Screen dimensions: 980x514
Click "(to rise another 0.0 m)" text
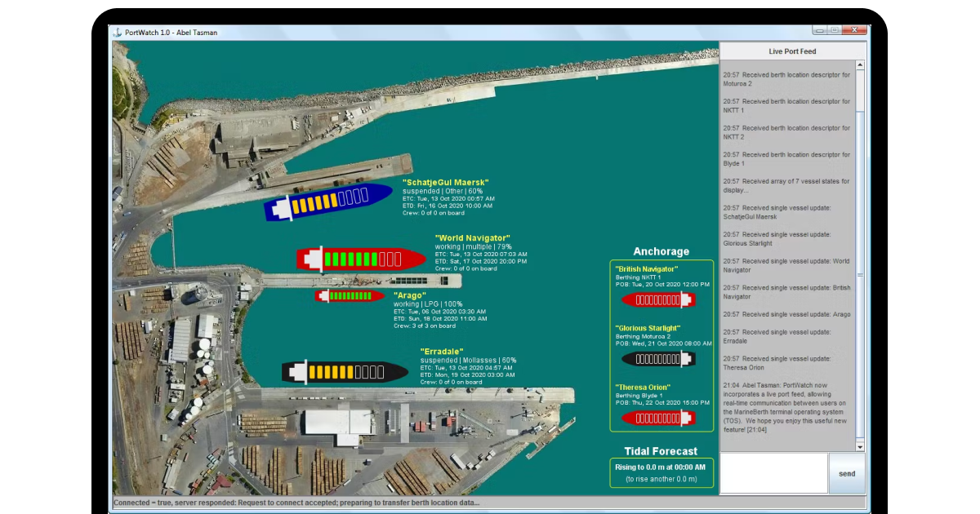(x=661, y=478)
